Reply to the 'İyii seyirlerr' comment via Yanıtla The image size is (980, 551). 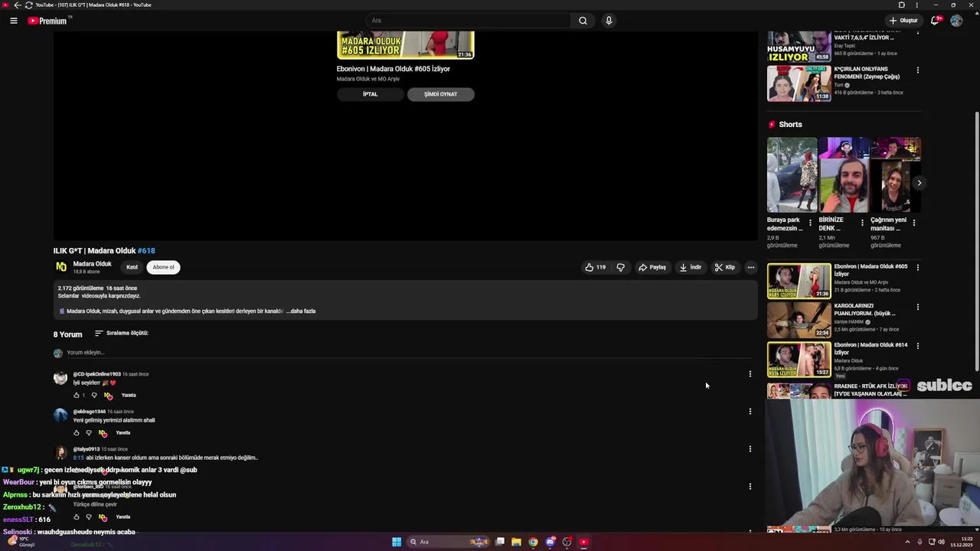(x=129, y=396)
